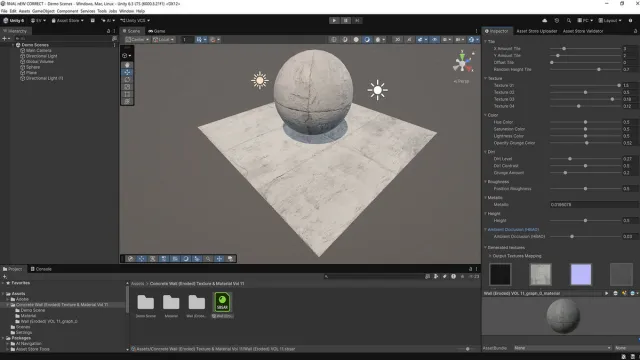The width and height of the screenshot is (640, 360).
Task: Click Assets in Project breadcrumb
Action: [x=137, y=284]
